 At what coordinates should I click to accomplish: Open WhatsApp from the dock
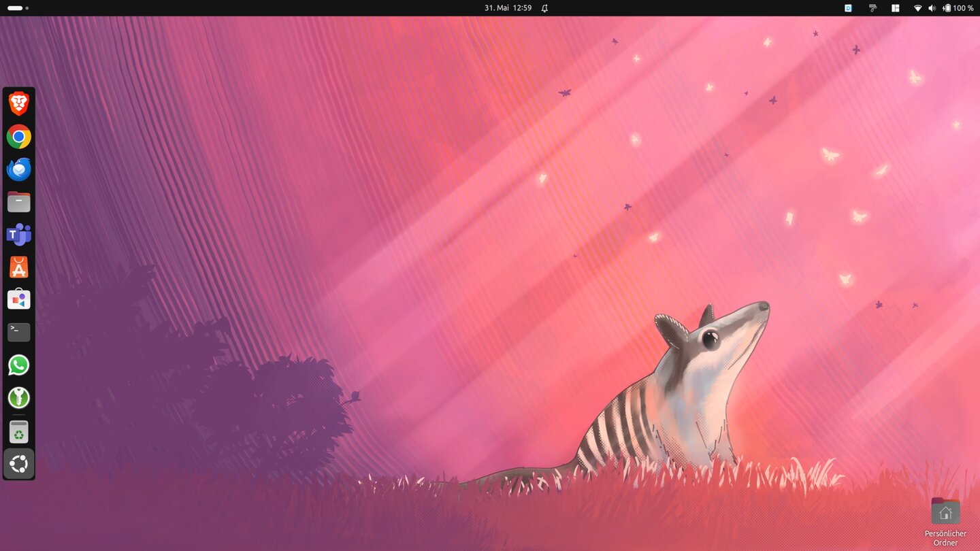tap(19, 365)
